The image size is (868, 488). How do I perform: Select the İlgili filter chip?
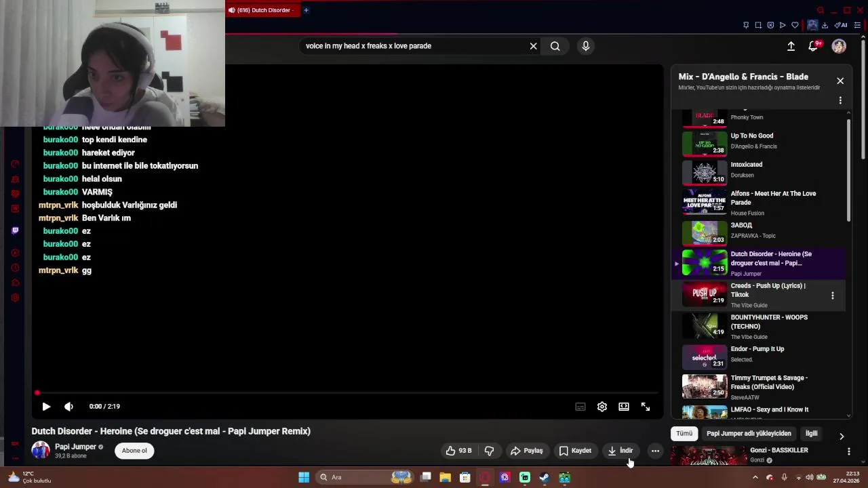click(811, 434)
